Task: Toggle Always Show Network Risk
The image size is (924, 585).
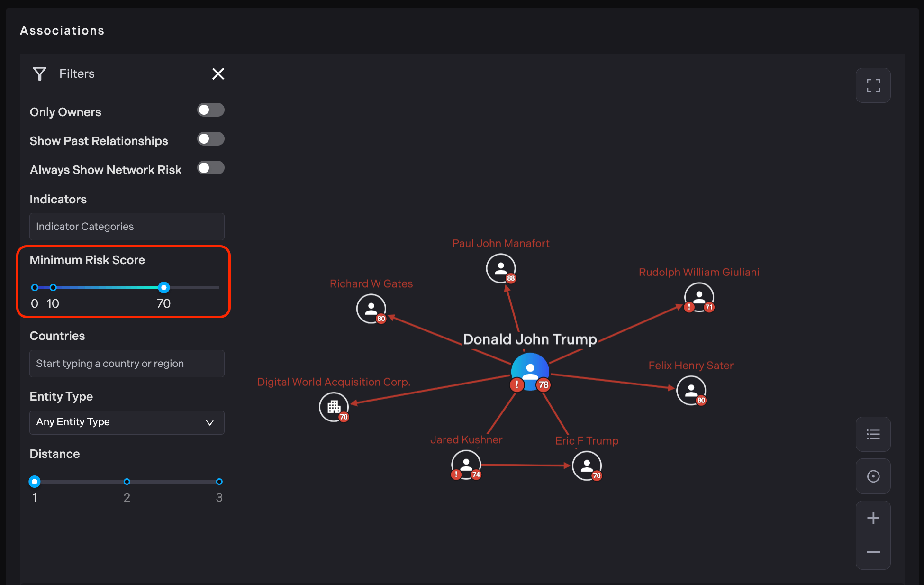Action: click(210, 168)
